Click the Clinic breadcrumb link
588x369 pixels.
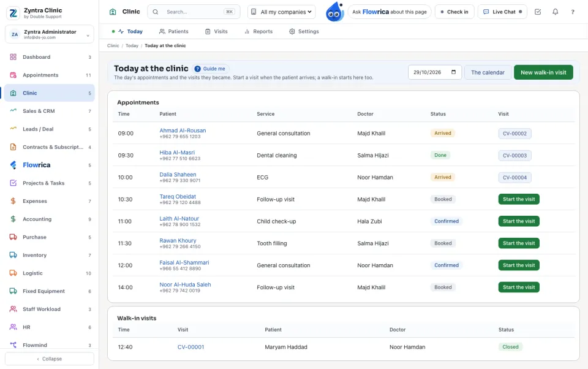113,46
